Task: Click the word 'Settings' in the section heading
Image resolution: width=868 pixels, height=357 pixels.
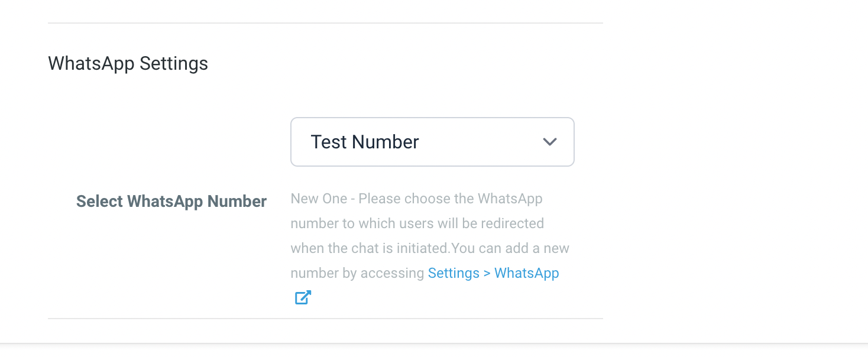Action: 174,63
